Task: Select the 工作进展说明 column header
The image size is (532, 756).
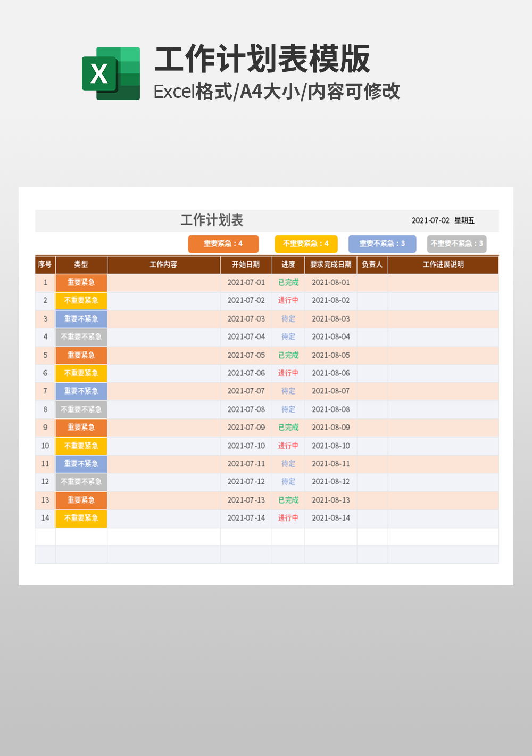Action: [444, 265]
